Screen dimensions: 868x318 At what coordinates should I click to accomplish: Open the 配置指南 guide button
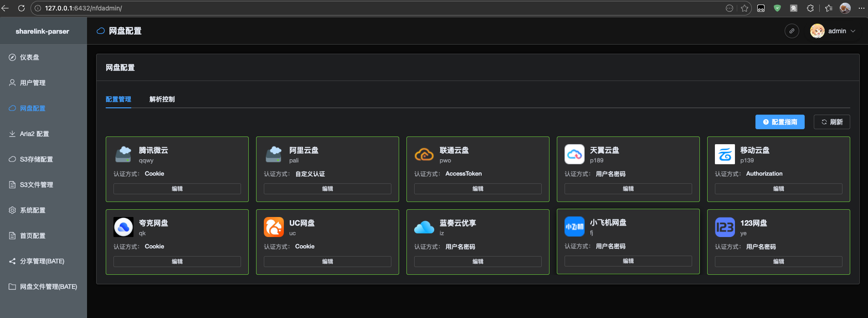click(x=780, y=122)
